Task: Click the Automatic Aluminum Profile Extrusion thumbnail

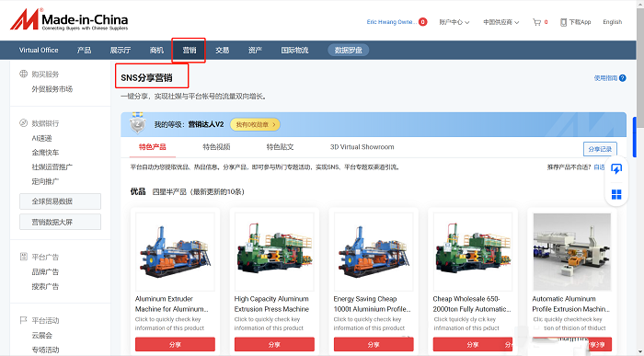Action: [x=571, y=252]
